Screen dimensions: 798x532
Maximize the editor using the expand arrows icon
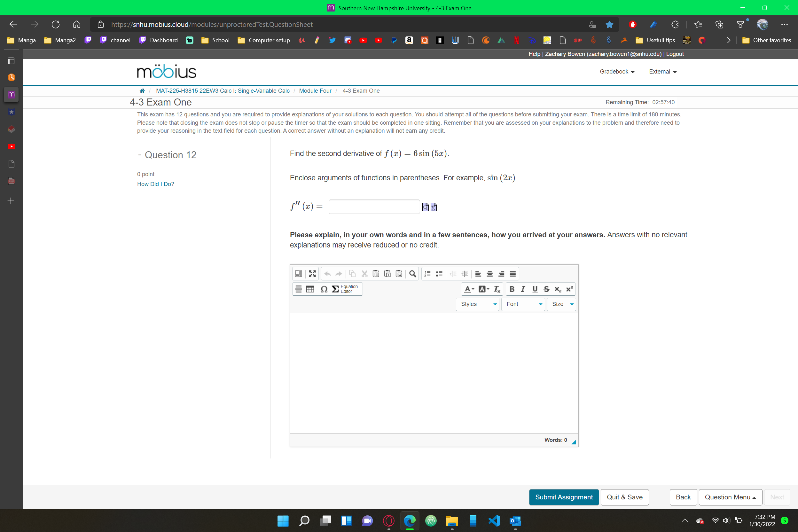(312, 274)
